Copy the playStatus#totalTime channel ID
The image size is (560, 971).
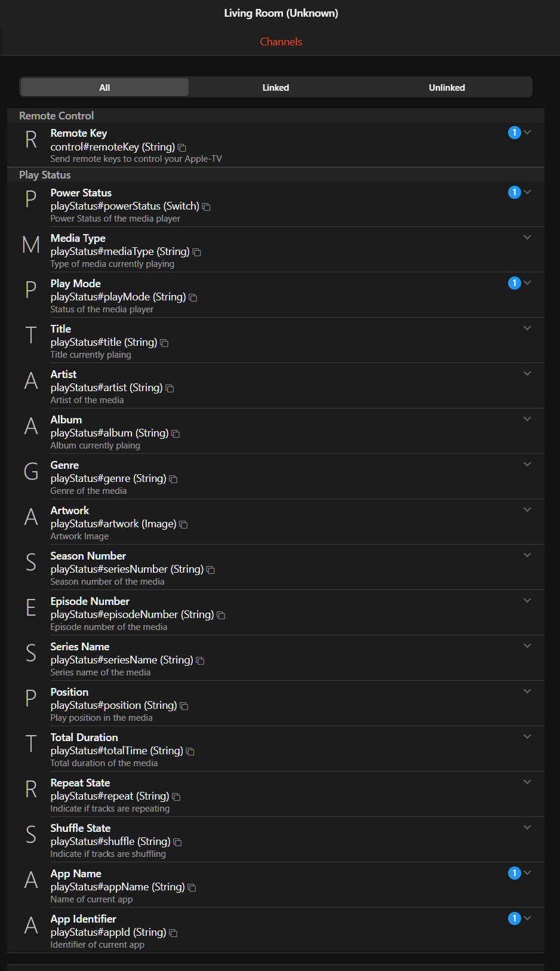click(x=190, y=751)
